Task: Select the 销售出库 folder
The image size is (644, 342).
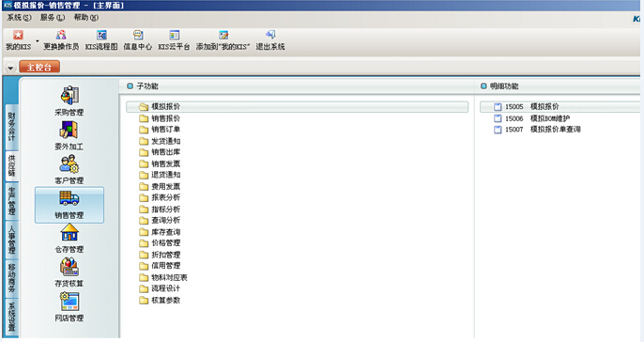Action: click(160, 152)
